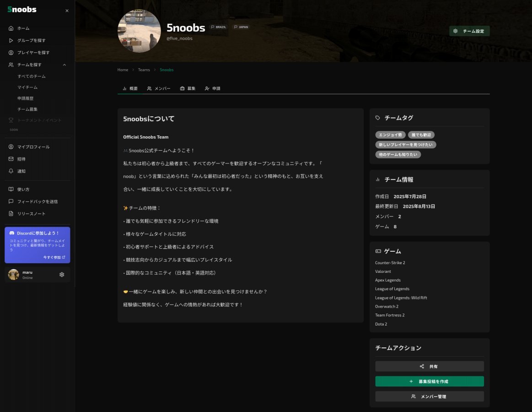
Task: Switch to the メンバー tab
Action: click(x=159, y=88)
